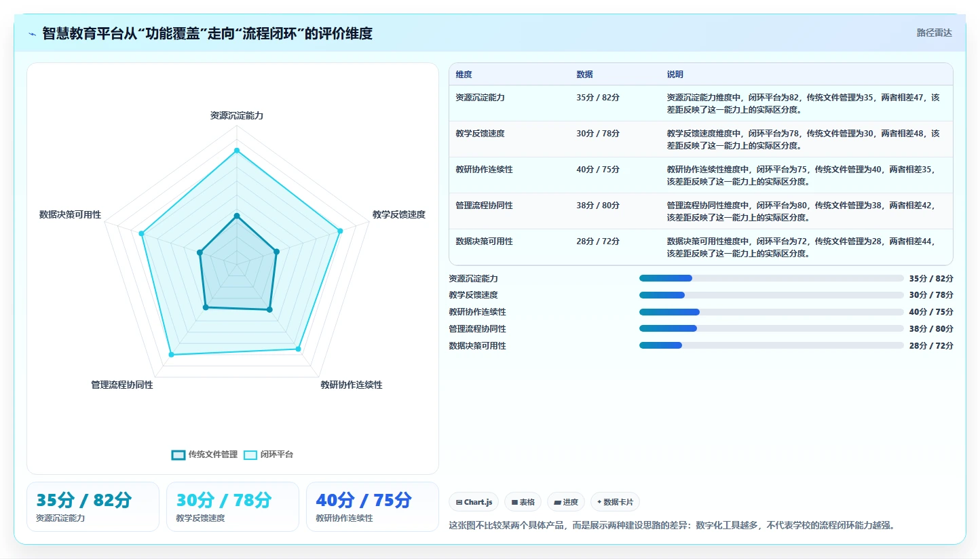Click the 传统文件管理 legend label text
This screenshot has height=559, width=980.
point(213,455)
